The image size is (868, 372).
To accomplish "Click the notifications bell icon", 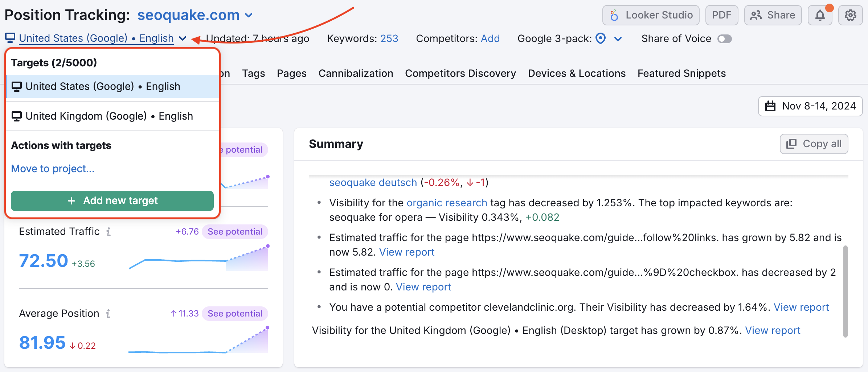I will 820,15.
